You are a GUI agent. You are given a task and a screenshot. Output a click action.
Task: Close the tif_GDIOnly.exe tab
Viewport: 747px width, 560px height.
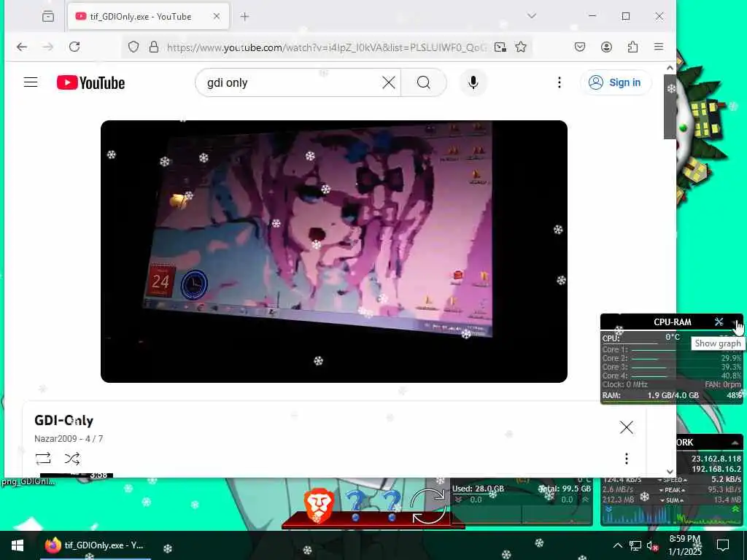216,16
